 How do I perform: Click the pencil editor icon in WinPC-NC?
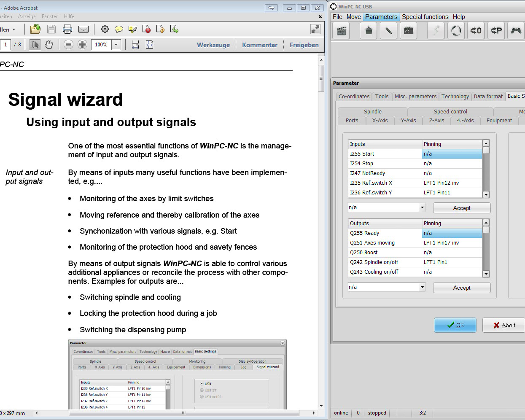point(389,31)
